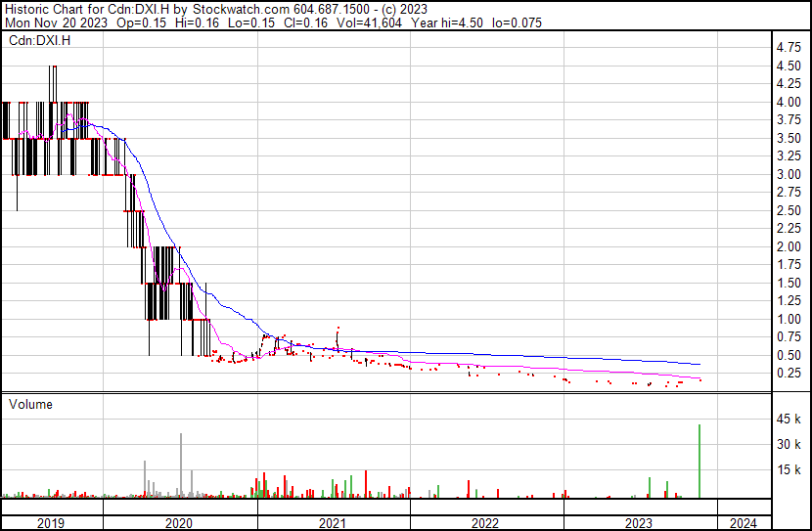Click the 'Lo=0.15' header value
The width and height of the screenshot is (812, 531).
(251, 22)
